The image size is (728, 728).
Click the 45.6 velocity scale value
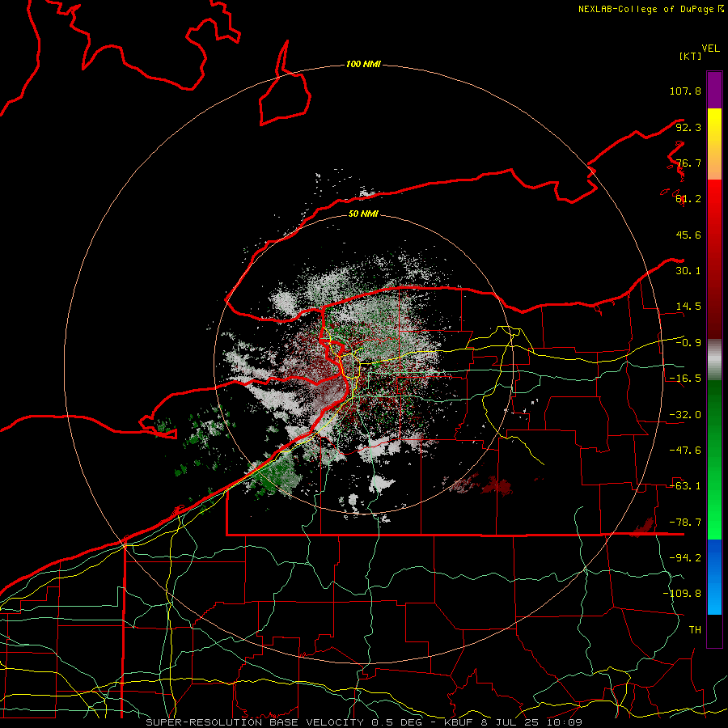688,235
